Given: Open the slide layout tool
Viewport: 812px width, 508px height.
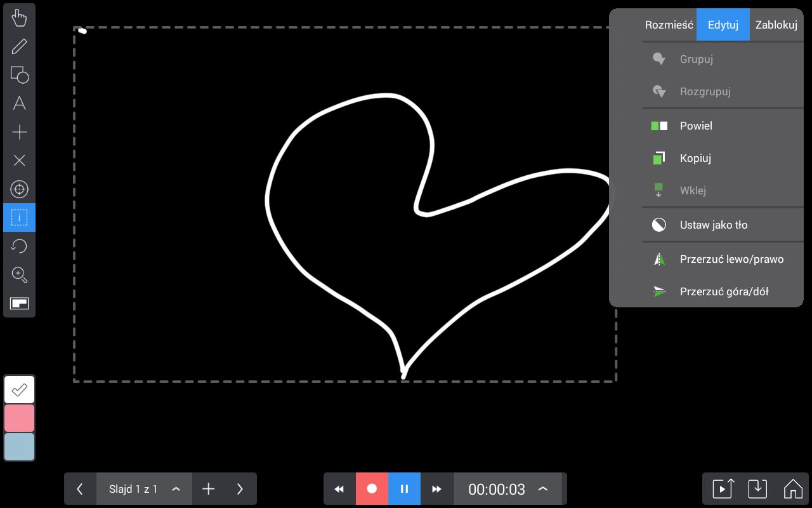Looking at the screenshot, I should click(20, 304).
